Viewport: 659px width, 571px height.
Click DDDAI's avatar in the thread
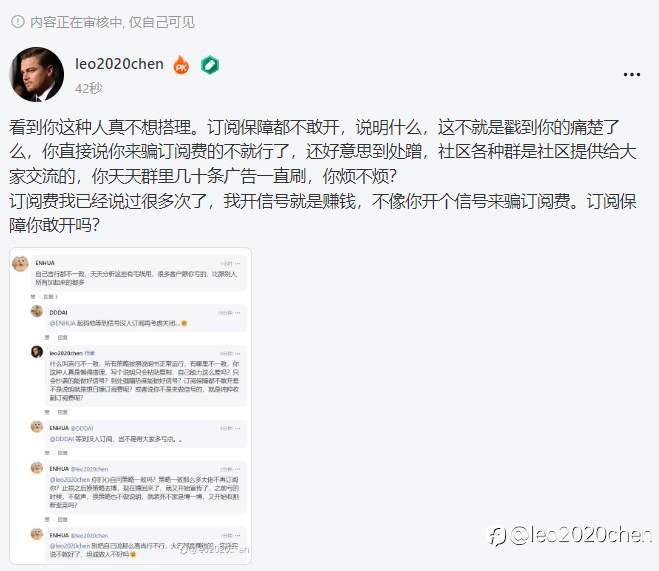[37, 311]
